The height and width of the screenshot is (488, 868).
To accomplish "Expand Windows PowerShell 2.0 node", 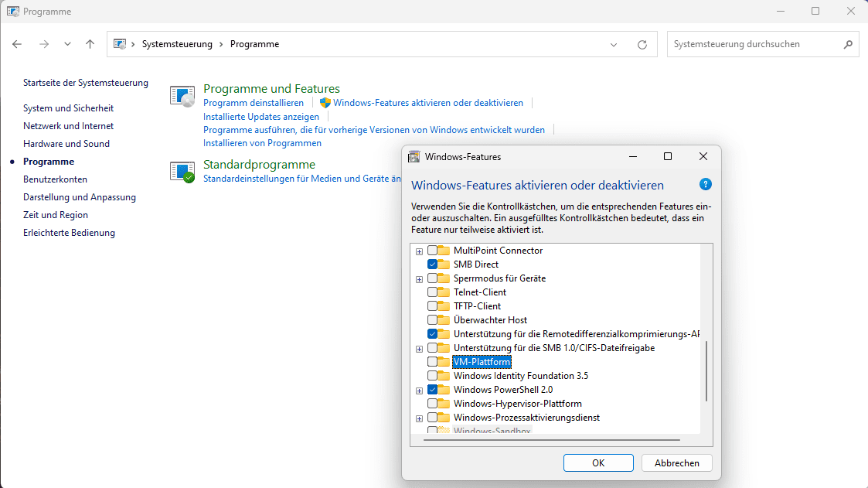I will click(x=419, y=391).
